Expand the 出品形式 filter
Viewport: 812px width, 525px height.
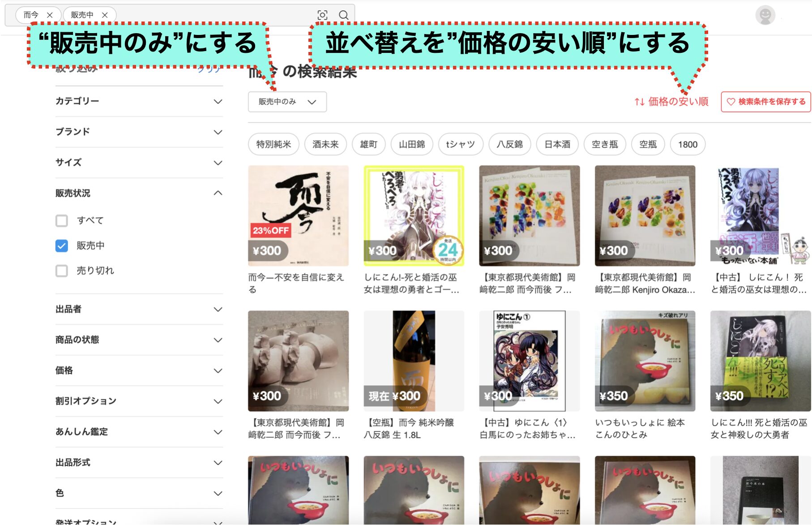pyautogui.click(x=139, y=462)
